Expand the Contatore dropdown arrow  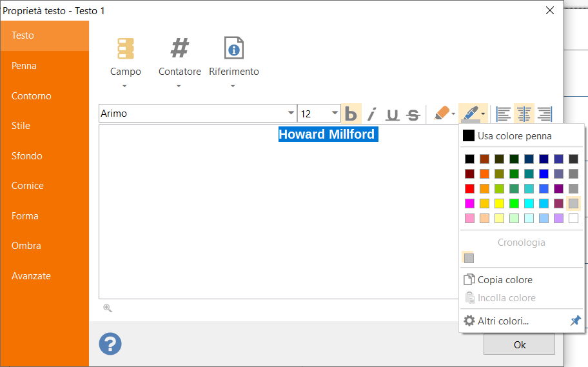tap(179, 86)
